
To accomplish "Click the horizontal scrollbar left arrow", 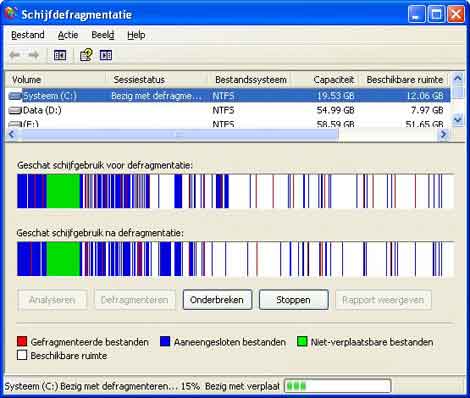I will tap(12, 134).
